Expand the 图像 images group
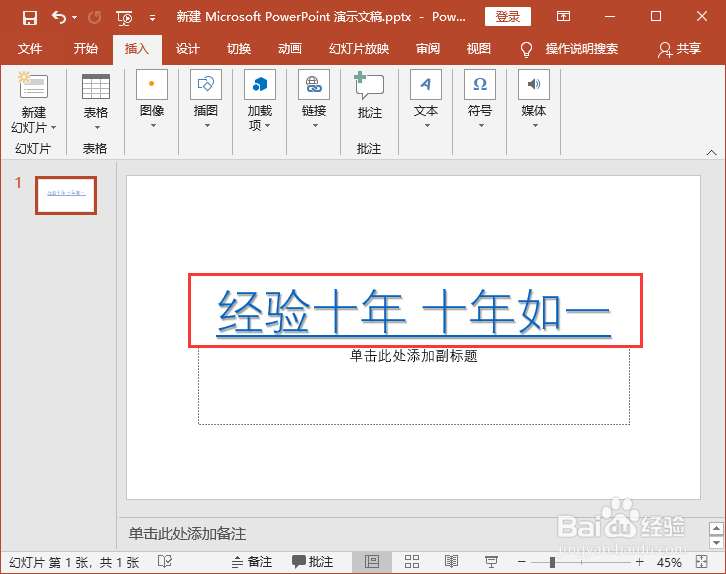726x574 pixels. pos(152,100)
